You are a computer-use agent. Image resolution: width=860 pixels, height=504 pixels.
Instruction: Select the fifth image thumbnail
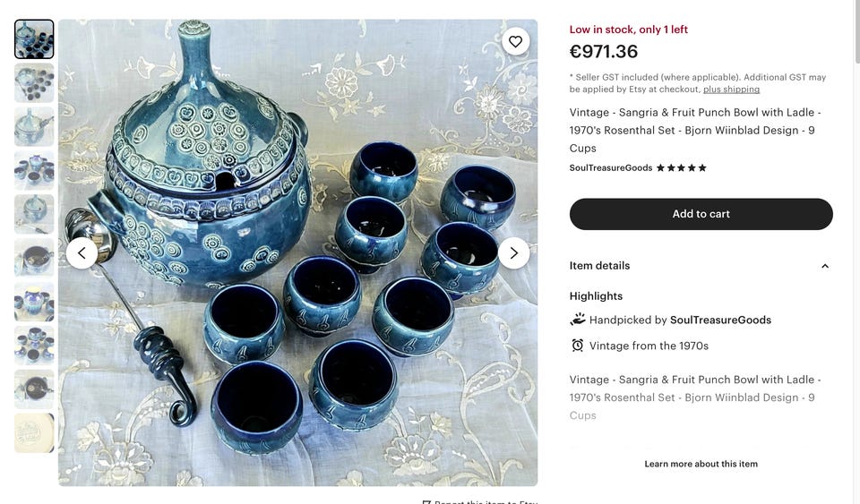pyautogui.click(x=34, y=214)
